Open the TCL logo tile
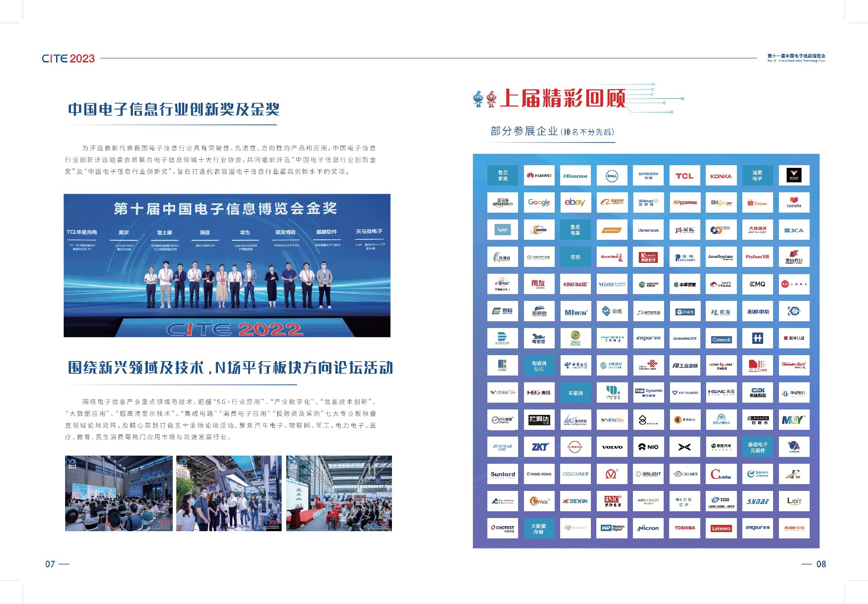868x604 pixels. tap(684, 176)
